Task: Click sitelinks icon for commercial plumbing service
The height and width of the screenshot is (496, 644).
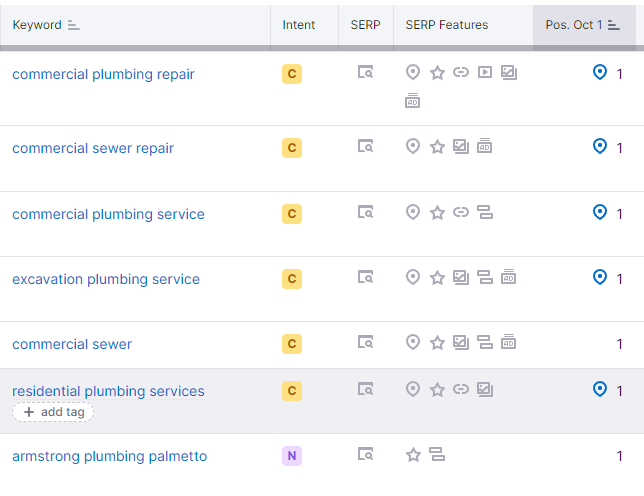Action: tap(461, 212)
